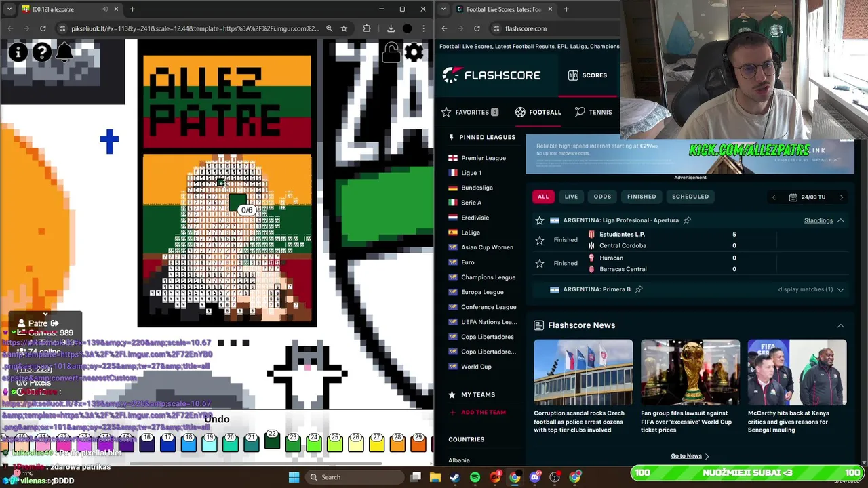Open the Chrome extensions puzzle icon

[367, 28]
